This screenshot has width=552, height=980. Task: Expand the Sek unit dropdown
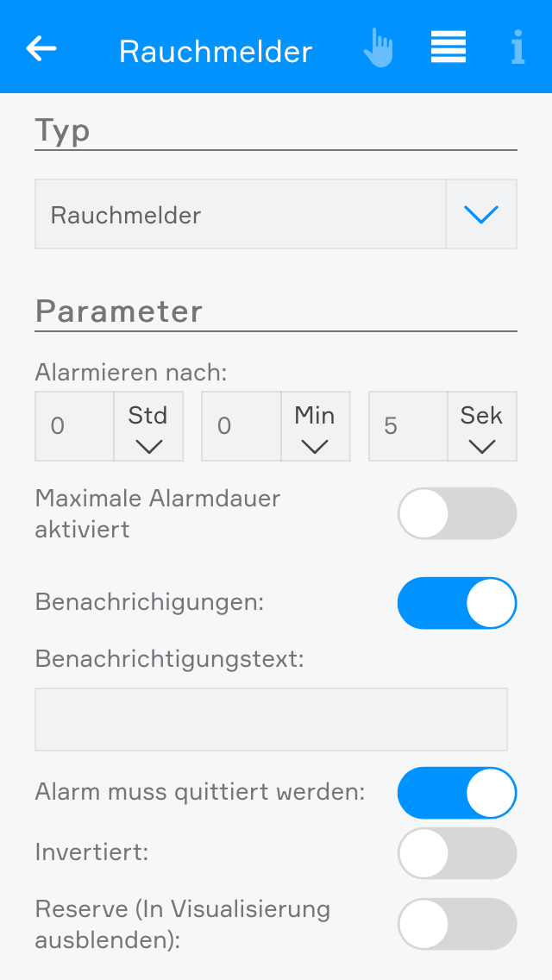pos(481,427)
